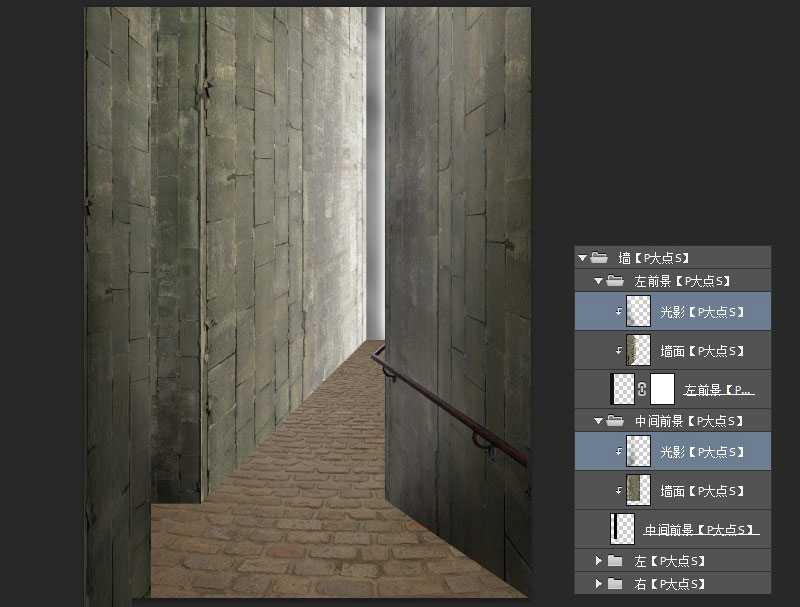Click clipping arrow of 墙面 in 左前景 group

point(618,350)
